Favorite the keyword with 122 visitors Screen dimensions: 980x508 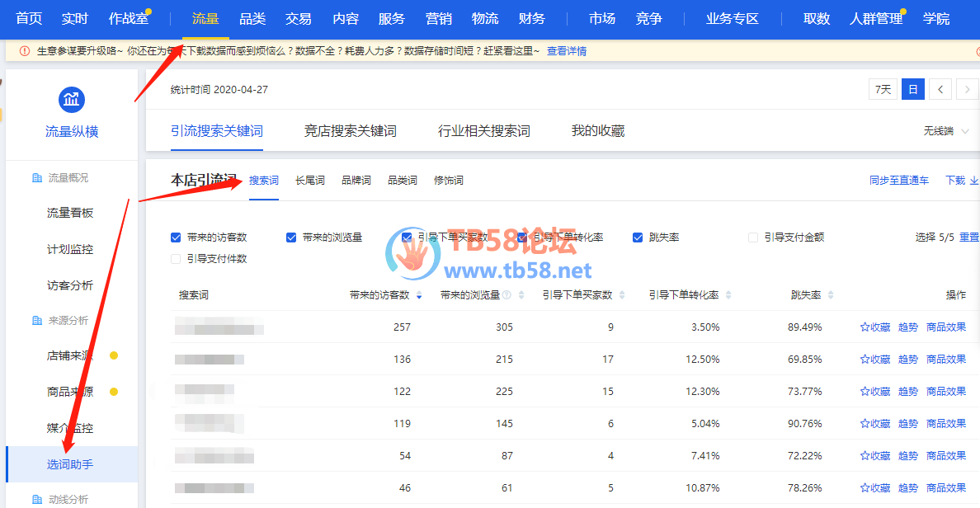click(875, 391)
